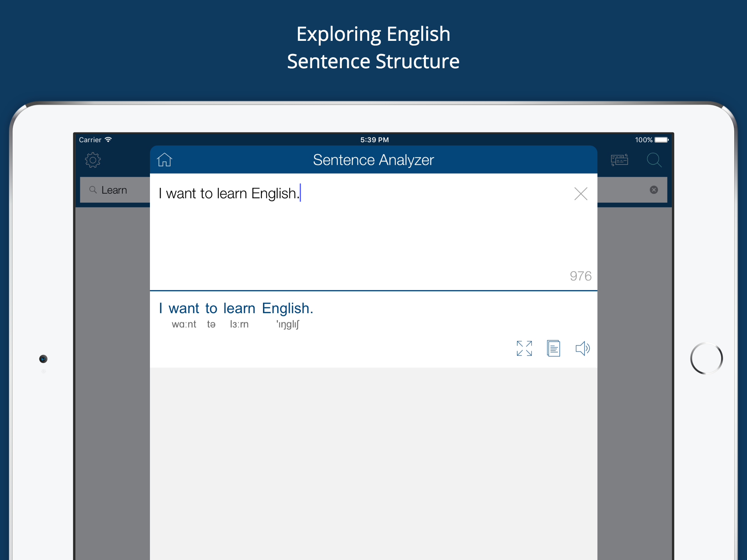Screen dimensions: 747x560
Task: Expand result to full screen
Action: pyautogui.click(x=524, y=349)
